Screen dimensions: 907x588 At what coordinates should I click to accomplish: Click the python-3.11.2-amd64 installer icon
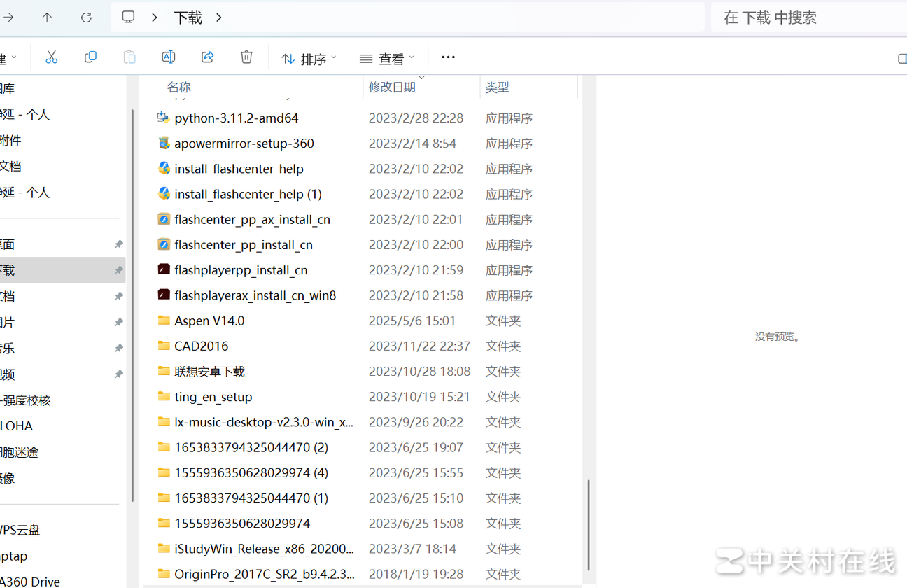164,118
